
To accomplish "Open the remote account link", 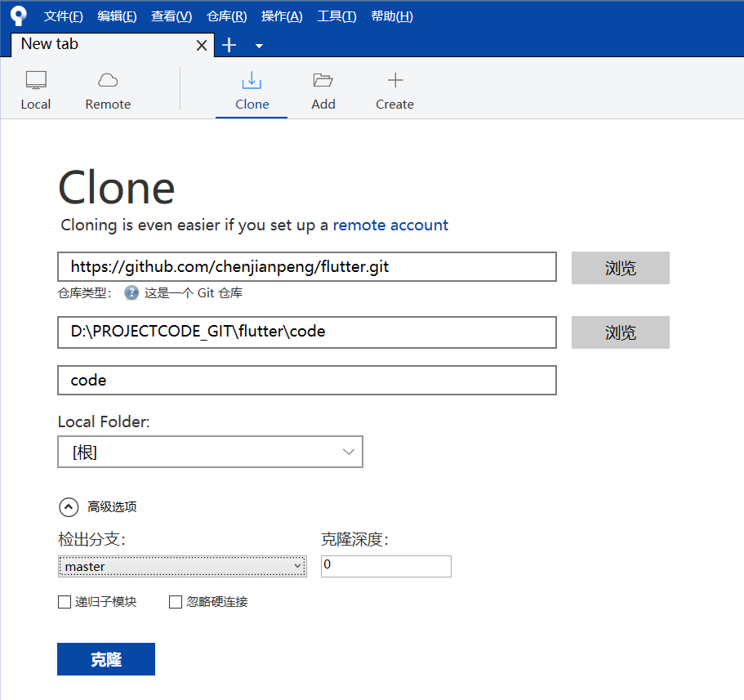I will tap(390, 225).
